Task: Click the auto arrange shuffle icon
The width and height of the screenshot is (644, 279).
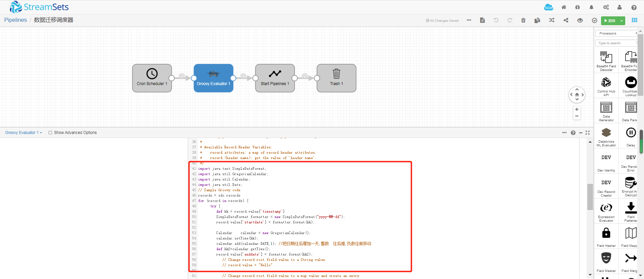Action: click(x=552, y=20)
